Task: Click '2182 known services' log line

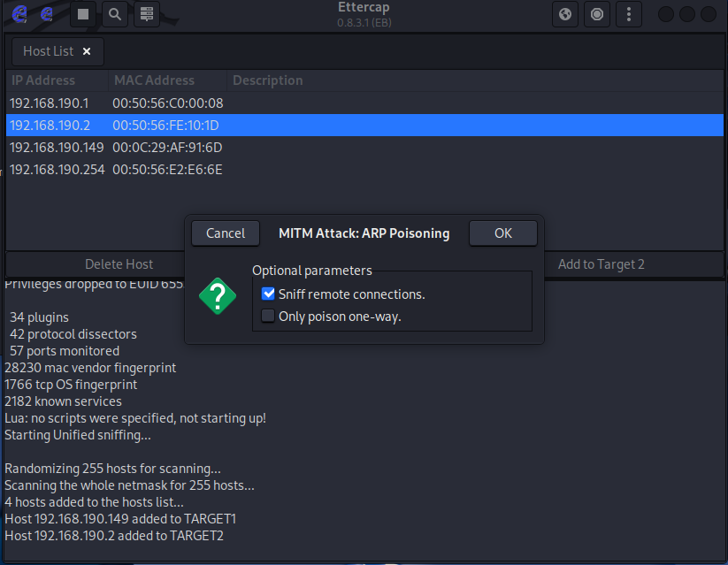Action: tap(63, 401)
